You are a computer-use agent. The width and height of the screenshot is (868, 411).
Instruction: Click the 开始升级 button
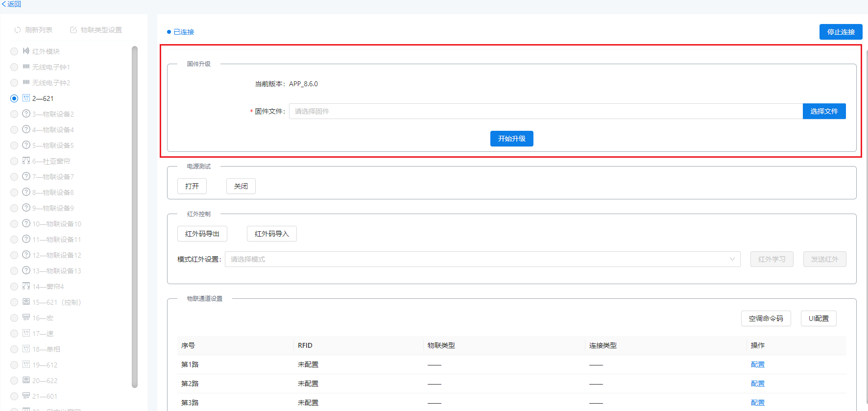click(511, 139)
